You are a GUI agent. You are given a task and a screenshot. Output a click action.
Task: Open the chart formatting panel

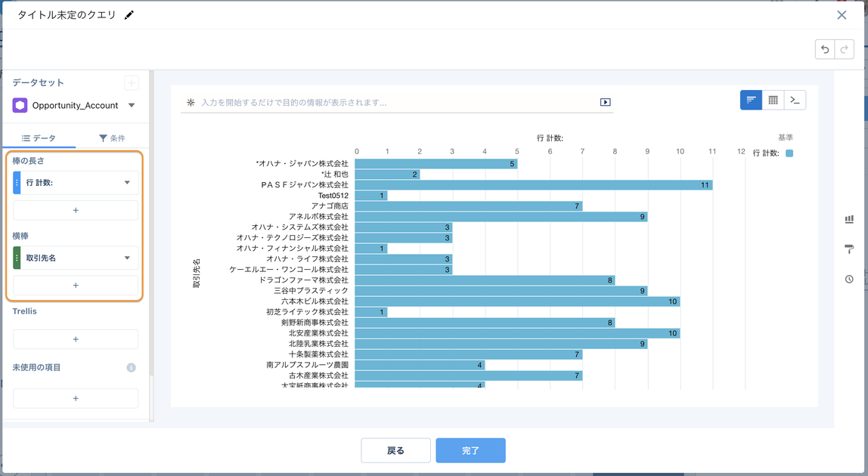pyautogui.click(x=849, y=249)
